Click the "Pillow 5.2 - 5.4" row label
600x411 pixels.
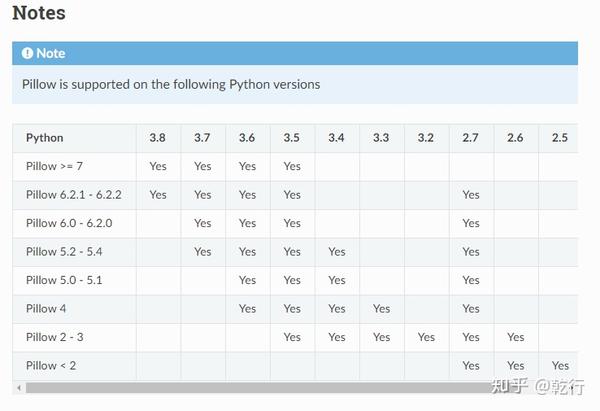tap(64, 252)
